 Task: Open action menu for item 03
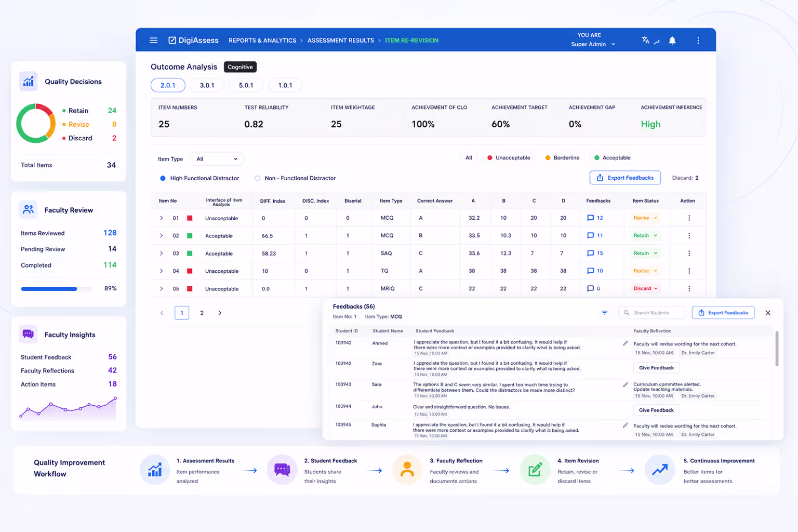pos(689,254)
